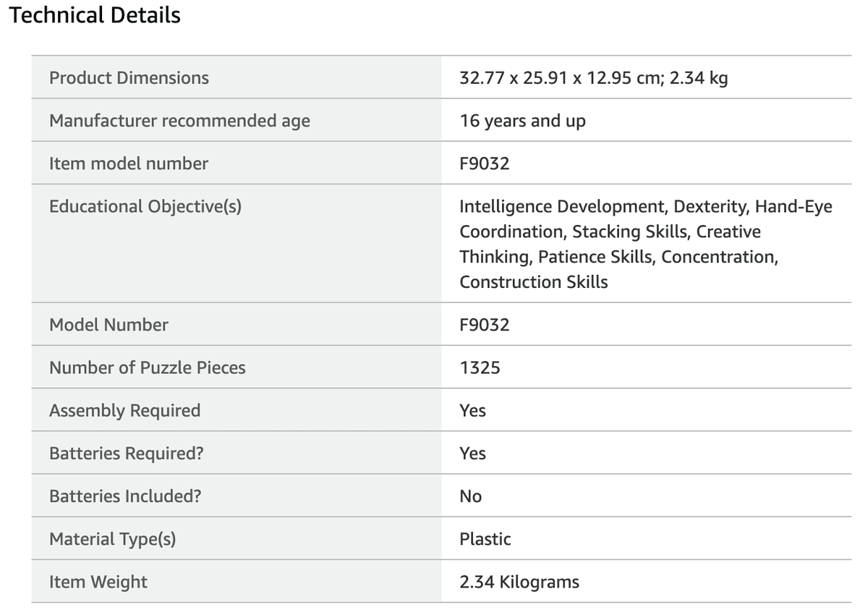
Task: Click the 2.34 Kilograms item weight value
Action: point(519,582)
